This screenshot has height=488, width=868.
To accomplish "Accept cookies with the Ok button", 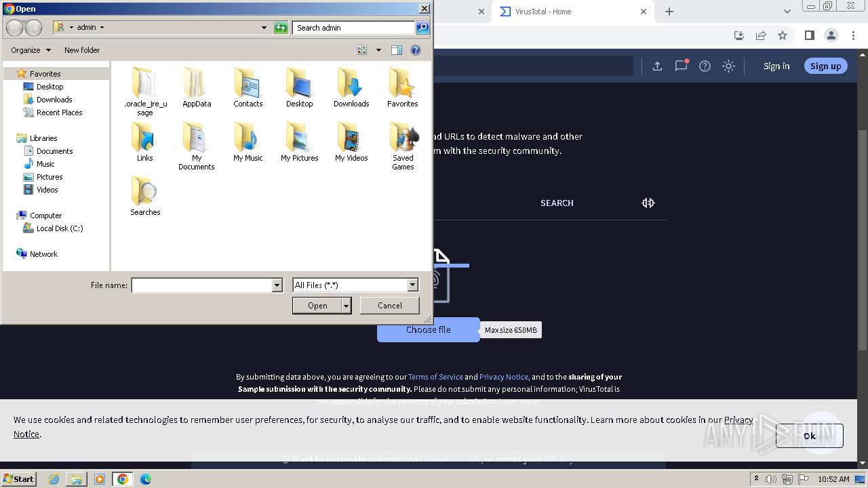I will pyautogui.click(x=810, y=436).
